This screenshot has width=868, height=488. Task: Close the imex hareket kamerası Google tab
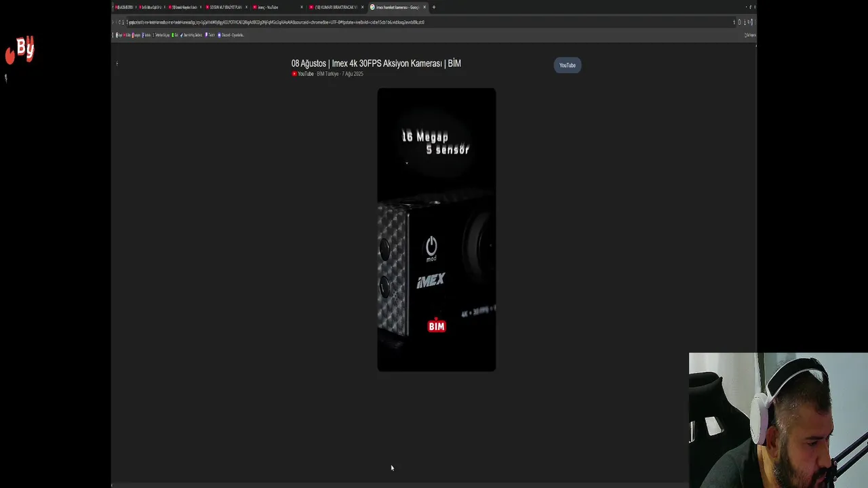425,7
